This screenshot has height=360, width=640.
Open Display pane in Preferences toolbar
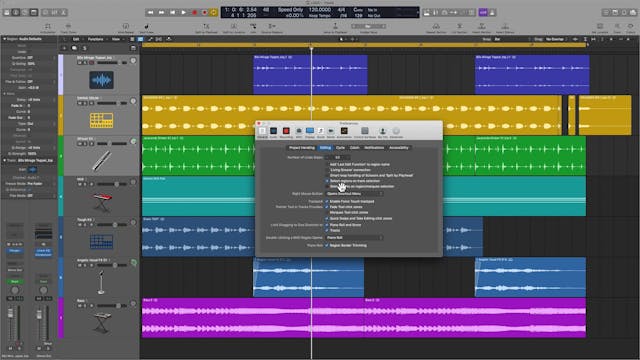[310, 132]
